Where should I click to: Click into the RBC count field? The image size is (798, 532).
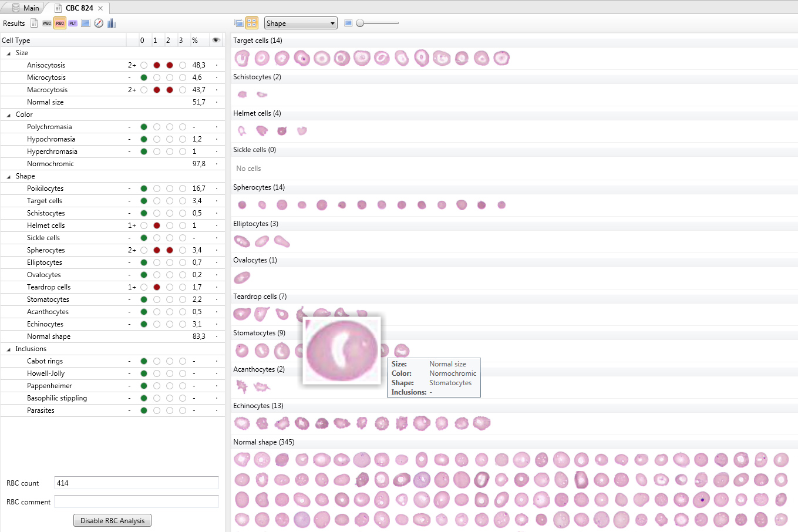(x=136, y=483)
